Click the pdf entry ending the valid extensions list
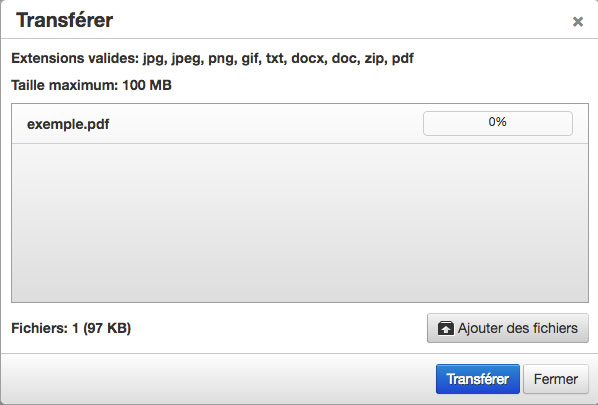 [403, 59]
